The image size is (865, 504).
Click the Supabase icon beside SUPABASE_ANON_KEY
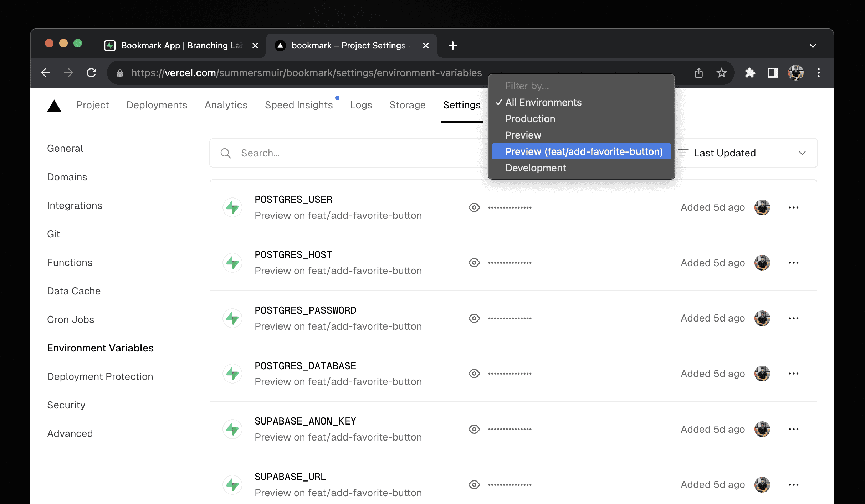click(232, 429)
